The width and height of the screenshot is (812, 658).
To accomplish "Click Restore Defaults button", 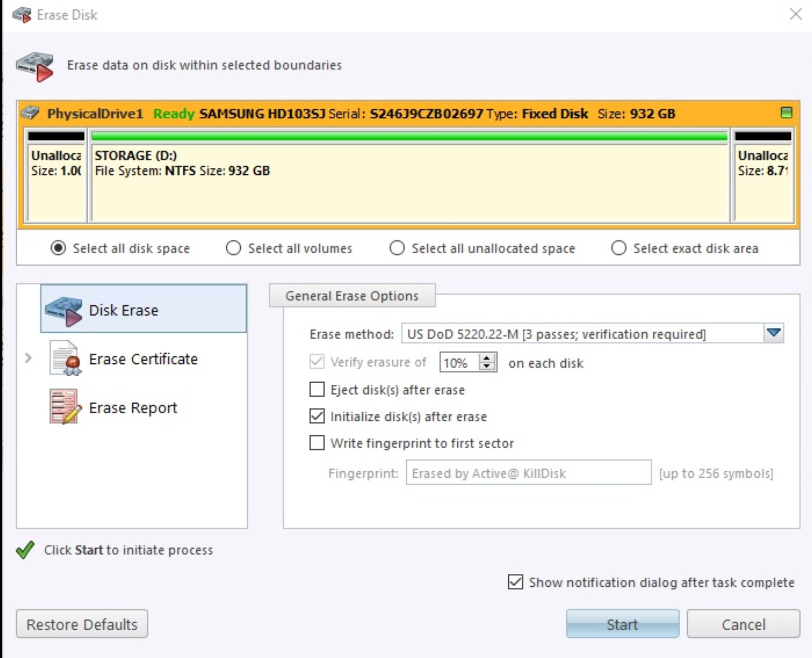I will click(82, 624).
